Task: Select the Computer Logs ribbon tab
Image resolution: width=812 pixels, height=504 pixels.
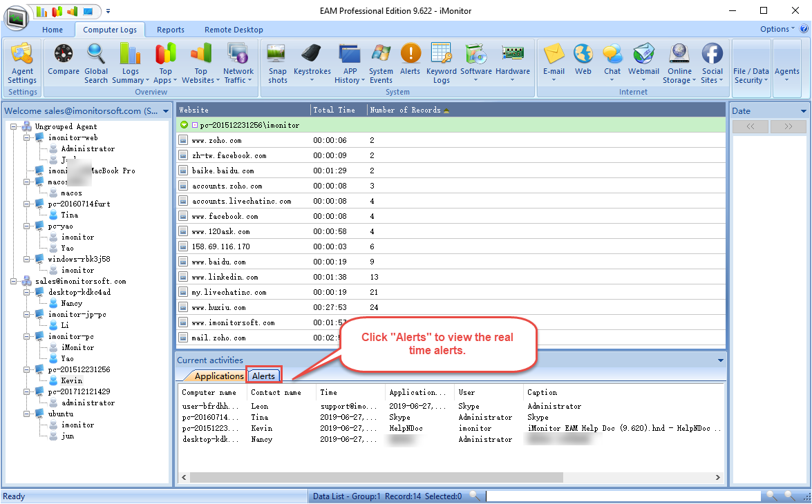Action: (110, 30)
